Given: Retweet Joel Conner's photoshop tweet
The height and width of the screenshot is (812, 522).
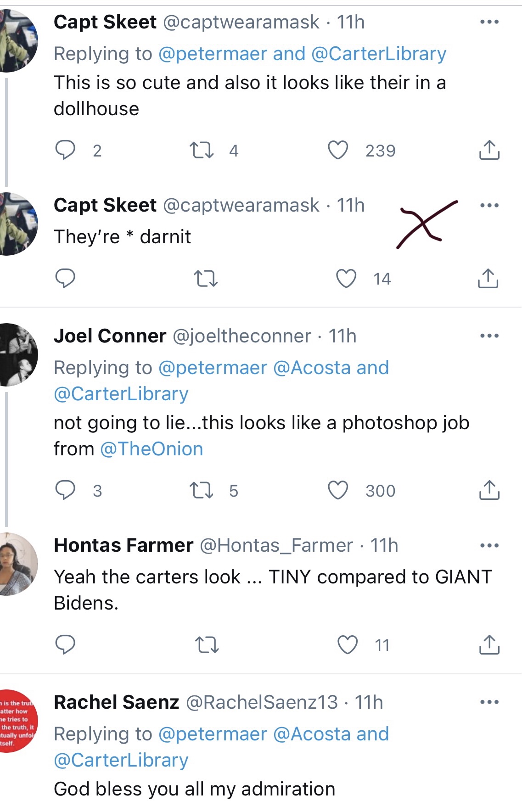Looking at the screenshot, I should tap(202, 490).
